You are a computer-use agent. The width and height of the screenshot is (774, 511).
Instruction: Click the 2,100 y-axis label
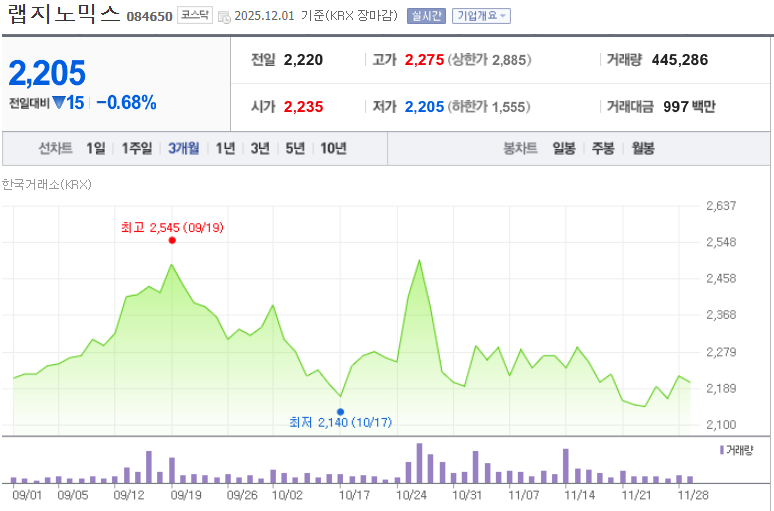tap(721, 425)
